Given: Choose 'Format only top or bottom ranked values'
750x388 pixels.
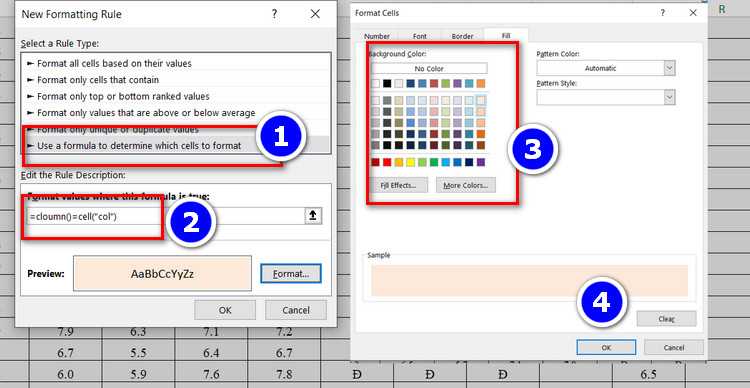Looking at the screenshot, I should tap(176, 96).
